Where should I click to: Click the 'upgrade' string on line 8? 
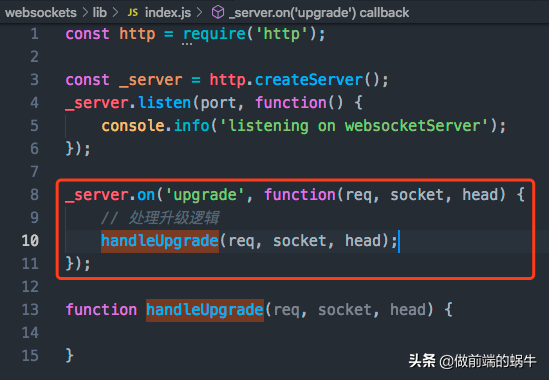[205, 196]
